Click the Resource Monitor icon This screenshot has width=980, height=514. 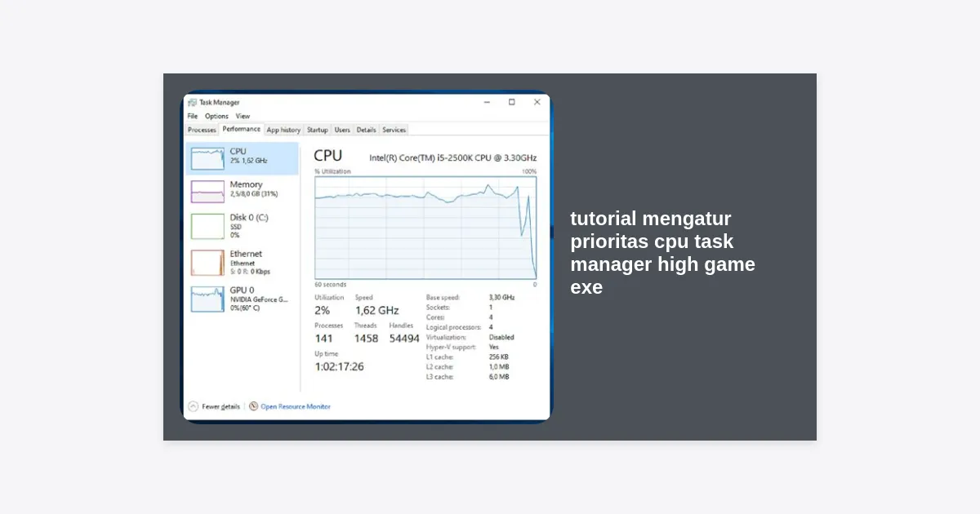pyautogui.click(x=254, y=406)
